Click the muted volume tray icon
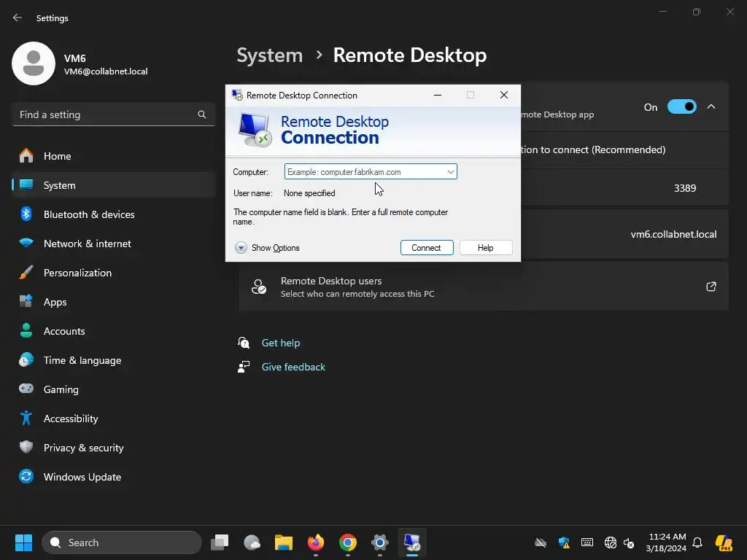The height and width of the screenshot is (560, 747). 629,542
